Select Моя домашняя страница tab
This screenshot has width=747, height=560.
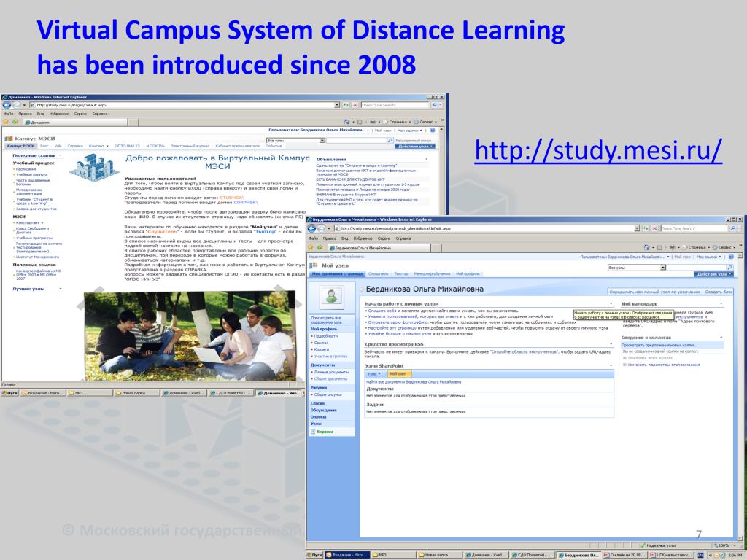(x=337, y=274)
